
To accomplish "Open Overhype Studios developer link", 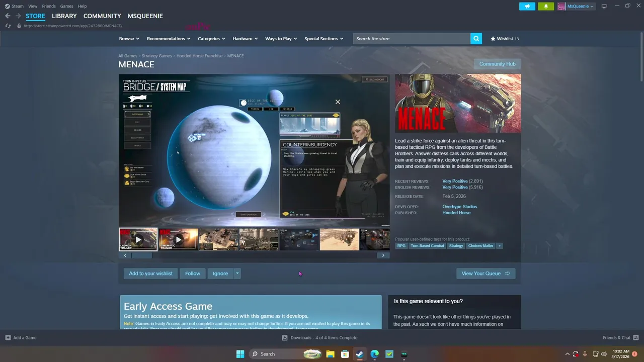I will click(x=460, y=207).
